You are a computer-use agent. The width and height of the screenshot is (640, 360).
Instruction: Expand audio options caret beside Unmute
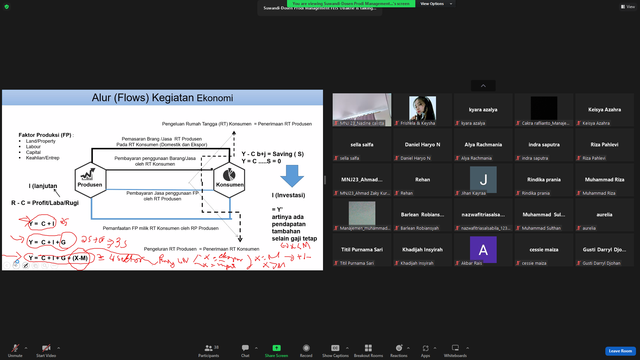pyautogui.click(x=26, y=348)
